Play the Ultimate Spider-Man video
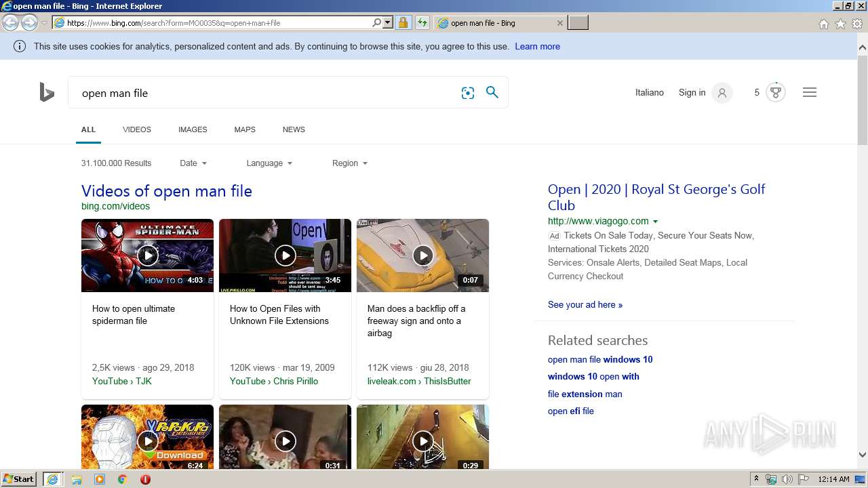 click(x=147, y=256)
